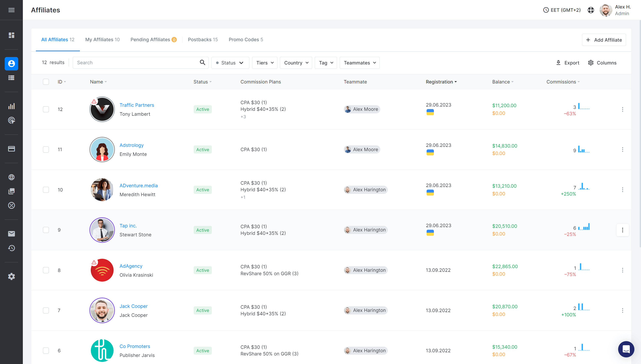Sort the table by Commissions column
Image resolution: width=641 pixels, height=364 pixels.
[563, 82]
